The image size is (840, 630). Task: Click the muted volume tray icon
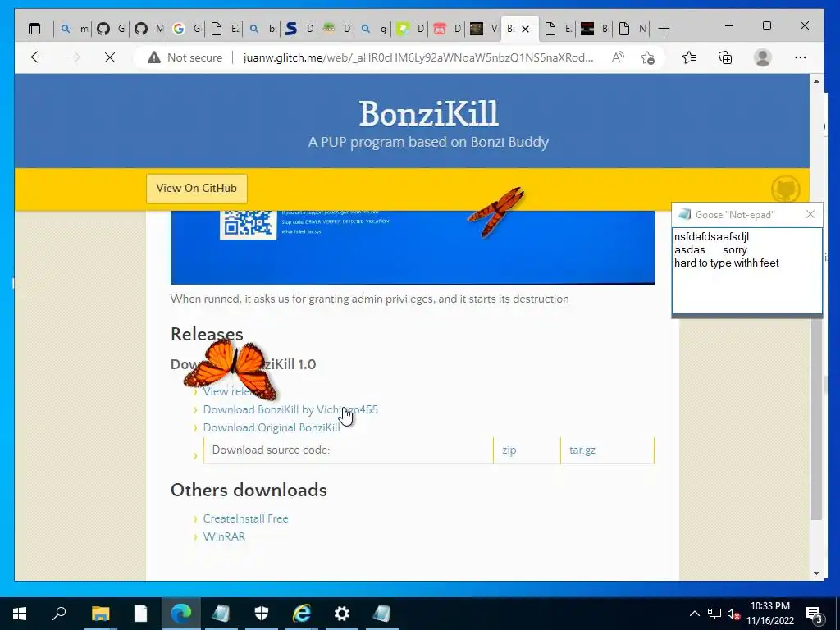click(733, 614)
